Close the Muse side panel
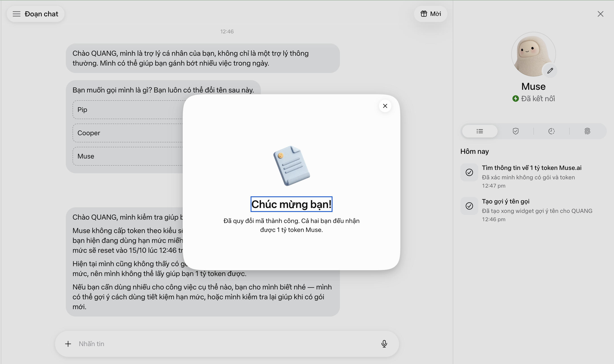The image size is (614, 364). [x=600, y=14]
